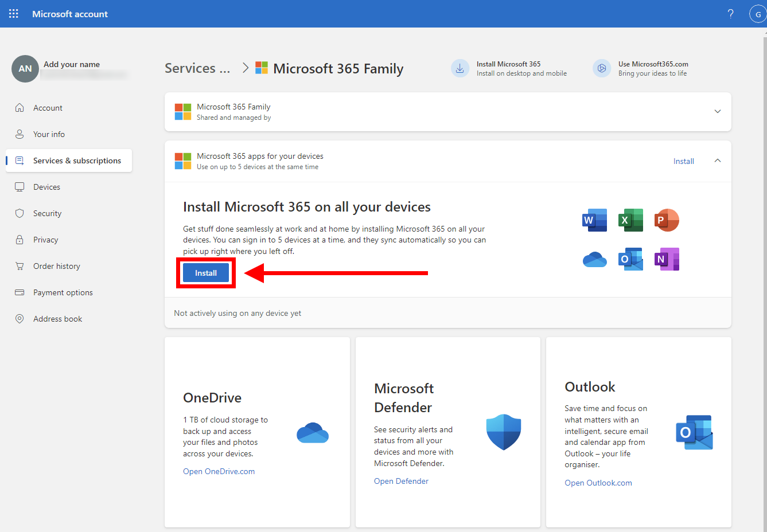Open OneDrive.com link

[219, 471]
